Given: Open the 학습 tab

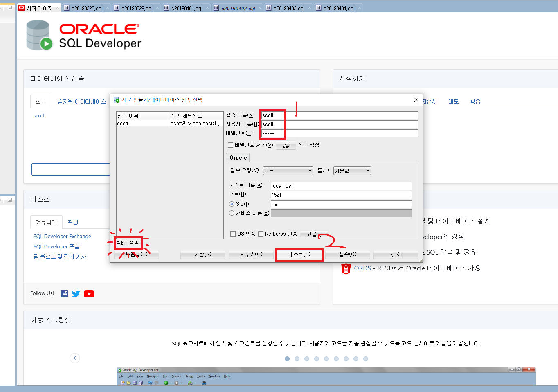Looking at the screenshot, I should 475,101.
